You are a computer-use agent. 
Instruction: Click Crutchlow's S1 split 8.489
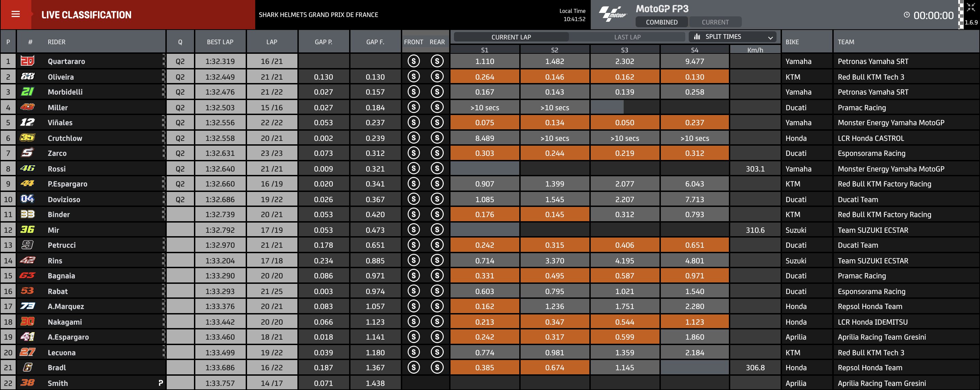(x=484, y=138)
